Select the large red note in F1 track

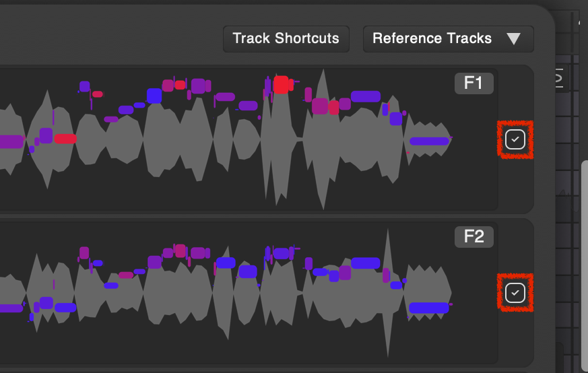(282, 84)
